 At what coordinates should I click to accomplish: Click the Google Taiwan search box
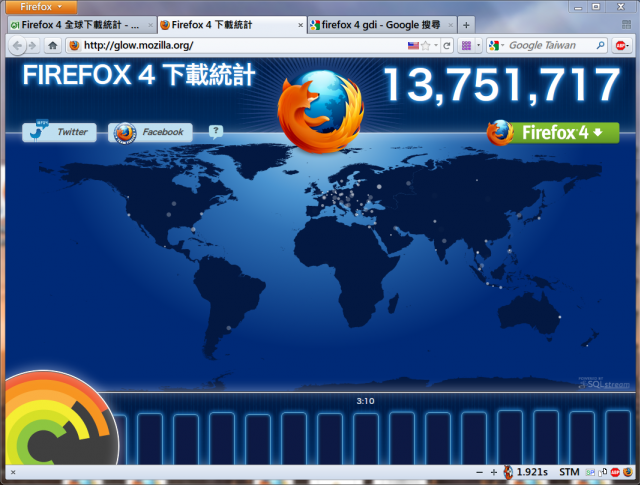(549, 45)
